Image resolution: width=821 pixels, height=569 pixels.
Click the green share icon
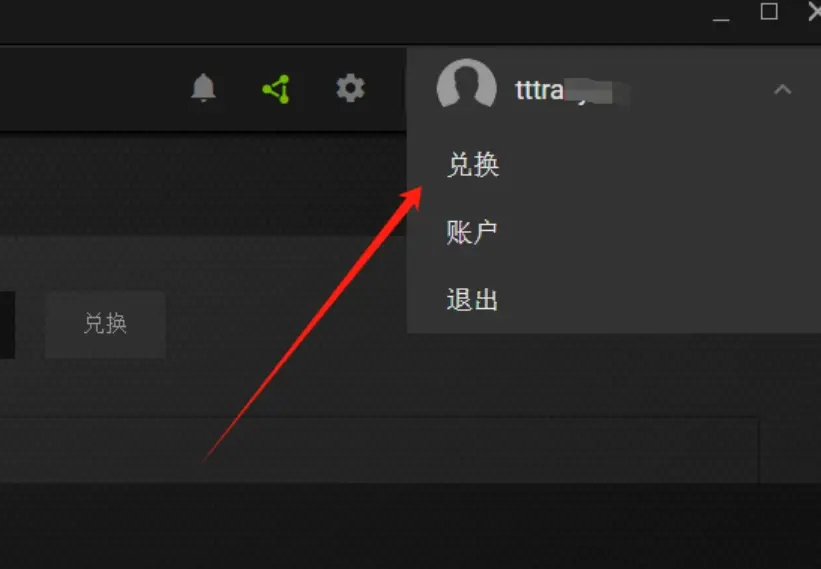(276, 89)
